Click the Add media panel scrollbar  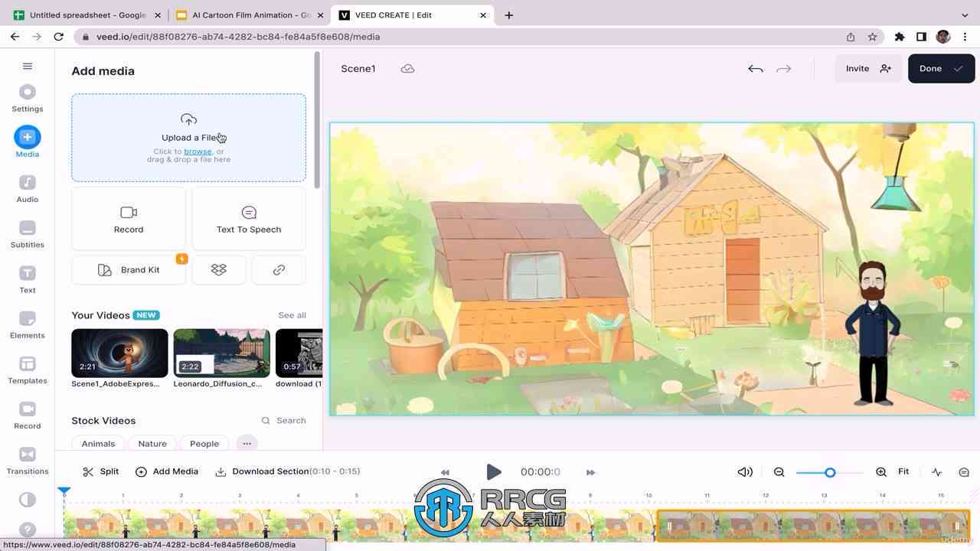(x=317, y=119)
